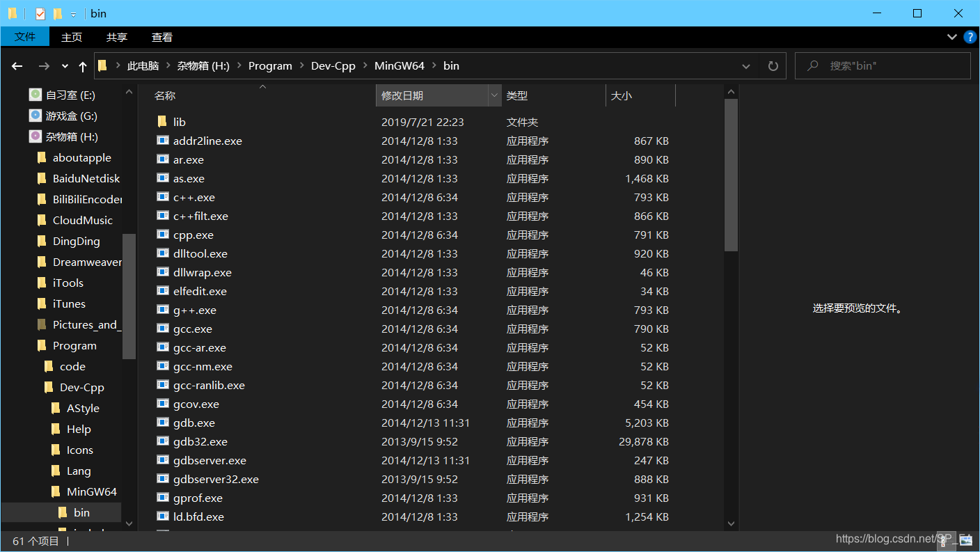980x552 pixels.
Task: Click the g++.exe application icon
Action: click(x=162, y=310)
